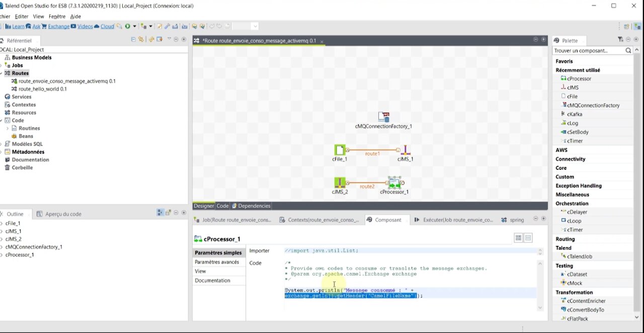
Task: Open the View menu
Action: tap(38, 17)
